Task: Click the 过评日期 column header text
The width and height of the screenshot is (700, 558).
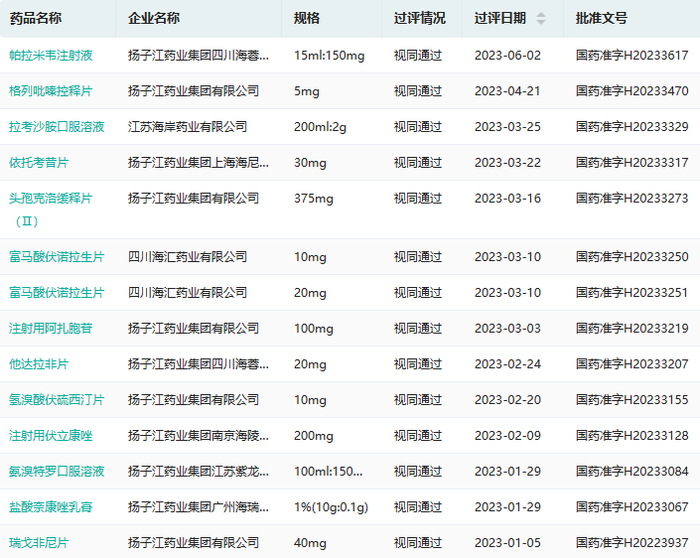Action: click(500, 18)
